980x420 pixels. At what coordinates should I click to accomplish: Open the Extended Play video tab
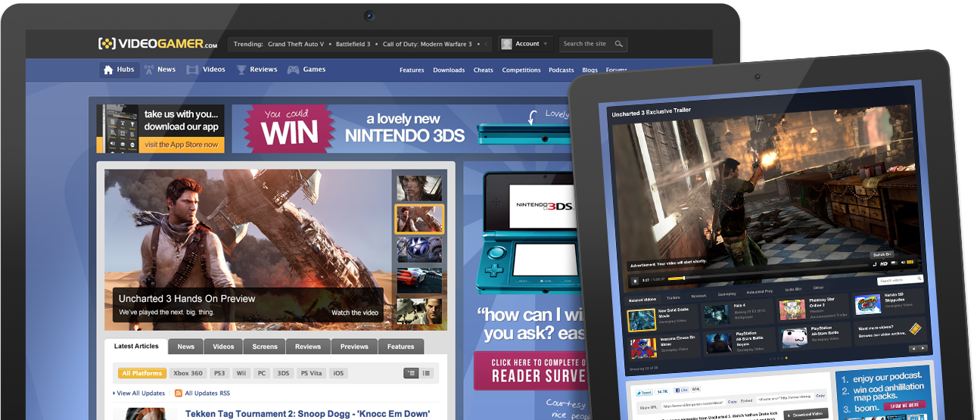[760, 291]
